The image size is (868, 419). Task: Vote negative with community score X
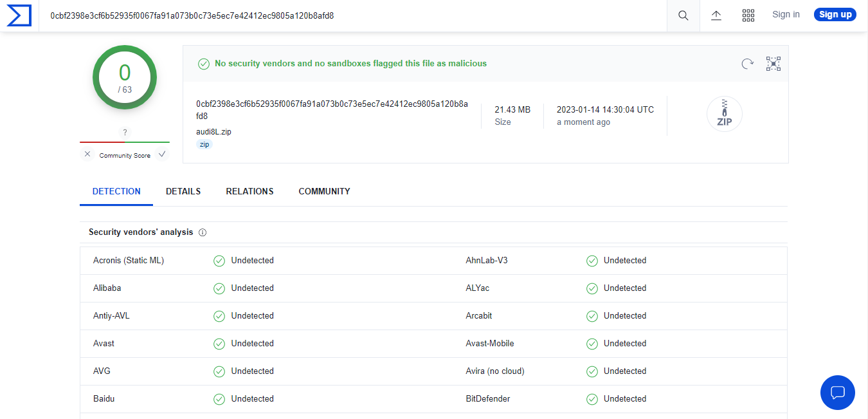[87, 154]
